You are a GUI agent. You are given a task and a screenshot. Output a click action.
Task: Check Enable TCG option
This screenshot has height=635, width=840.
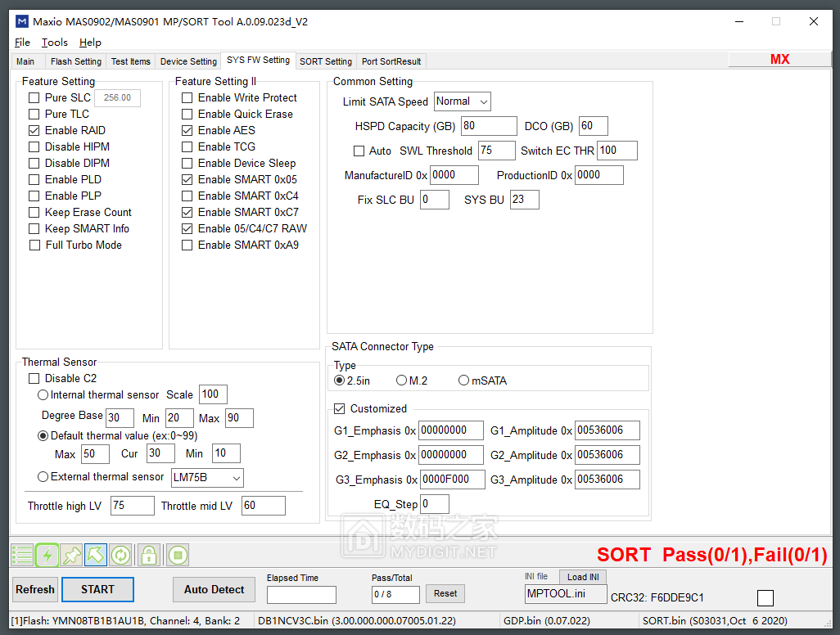187,146
